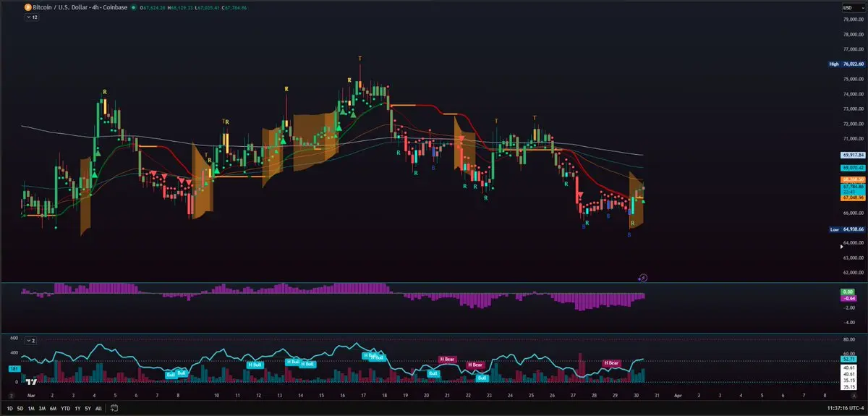This screenshot has width=868, height=416.
Task: Click the Bitcoin / U.S. Dollar symbol title
Action: [x=80, y=7]
